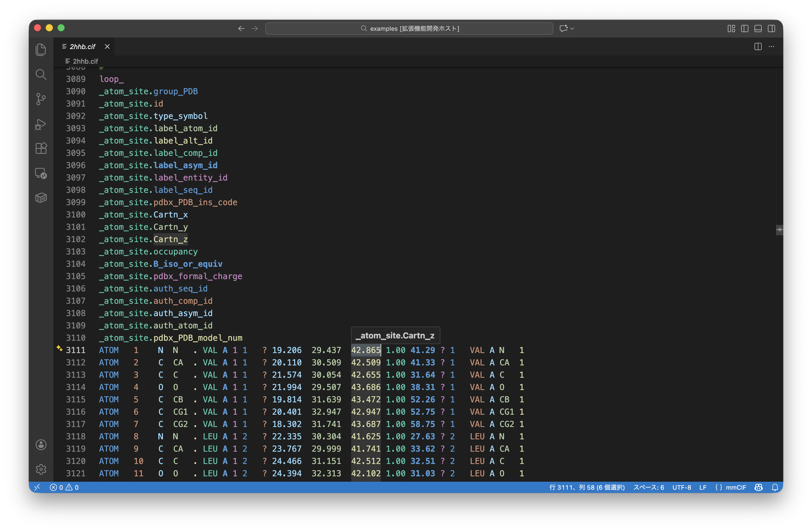Click the sparkle code action lightbulb
The width and height of the screenshot is (812, 531).
click(59, 348)
